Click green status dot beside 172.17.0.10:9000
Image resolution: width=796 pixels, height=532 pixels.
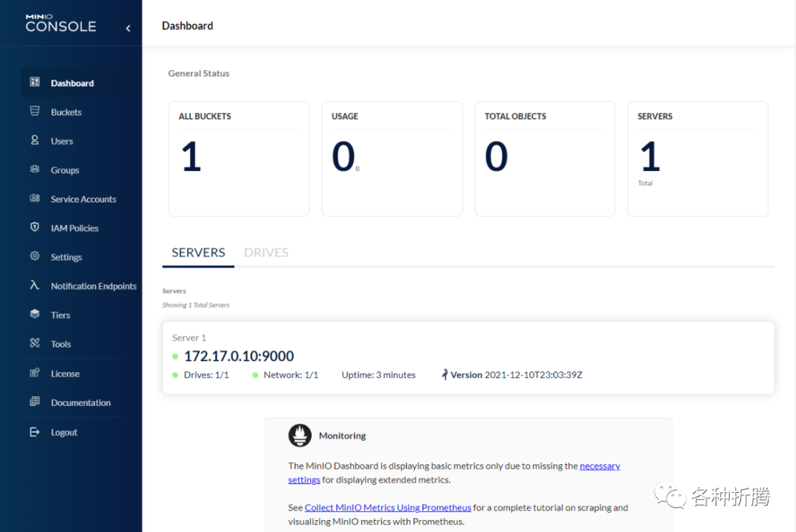click(x=175, y=357)
